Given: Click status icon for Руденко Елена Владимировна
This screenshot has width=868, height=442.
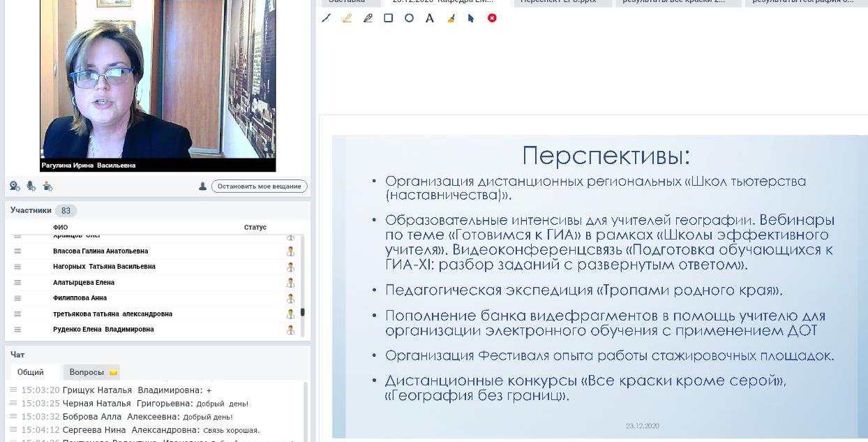Looking at the screenshot, I should tap(290, 330).
